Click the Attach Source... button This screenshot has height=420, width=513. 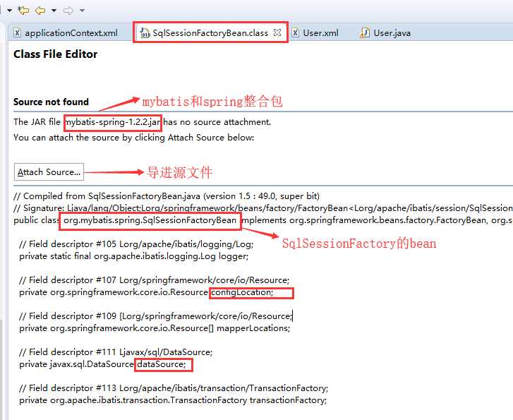pyautogui.click(x=49, y=172)
